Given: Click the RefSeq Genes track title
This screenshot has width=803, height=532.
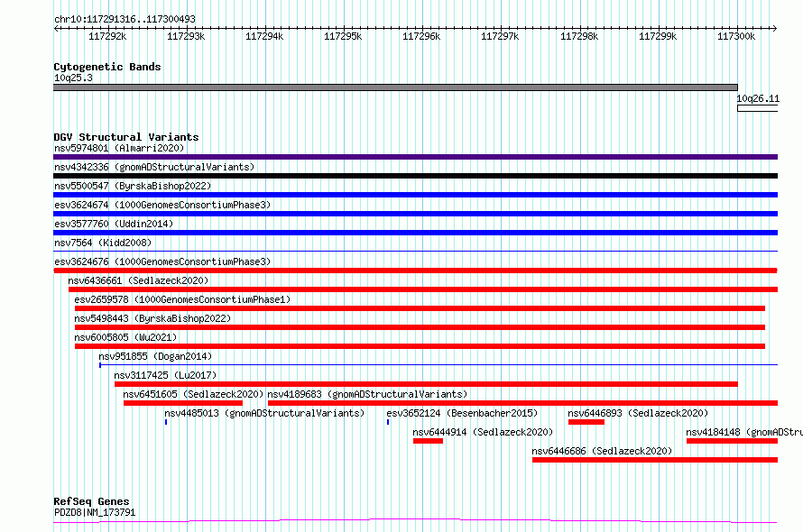Looking at the screenshot, I should (91, 501).
